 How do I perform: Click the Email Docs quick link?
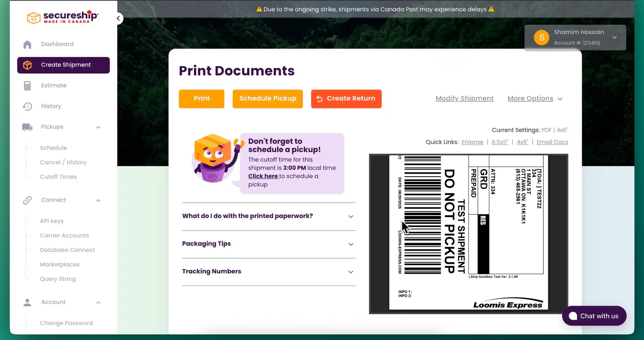(x=552, y=142)
